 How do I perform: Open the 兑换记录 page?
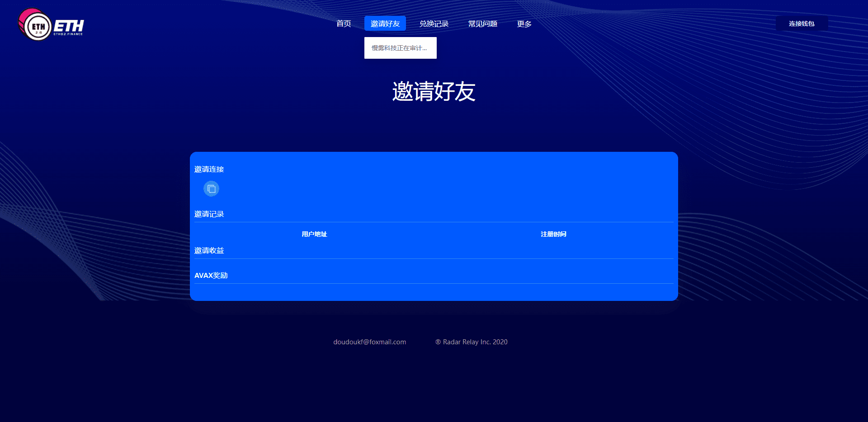pyautogui.click(x=434, y=23)
